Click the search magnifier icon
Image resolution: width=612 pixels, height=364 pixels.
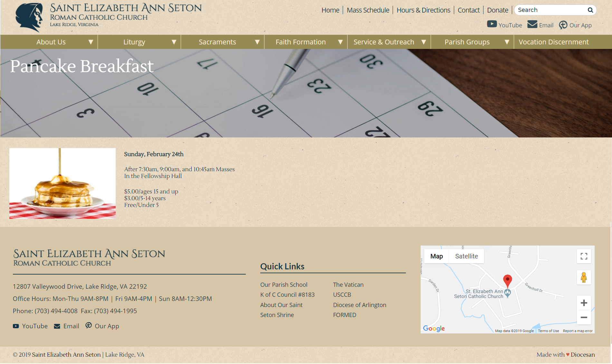click(x=590, y=10)
